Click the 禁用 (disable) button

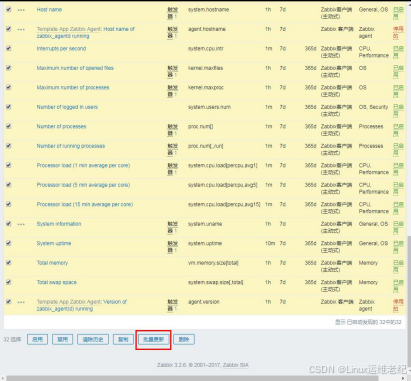point(63,340)
